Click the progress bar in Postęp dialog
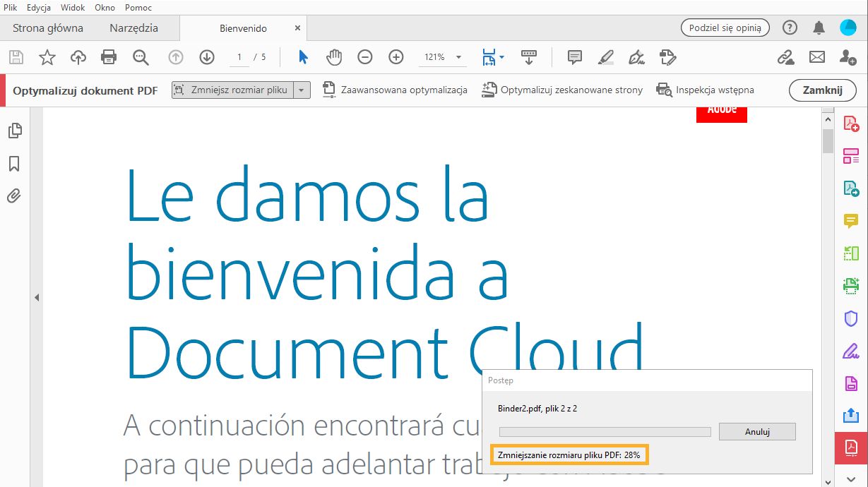The image size is (868, 487). point(605,432)
